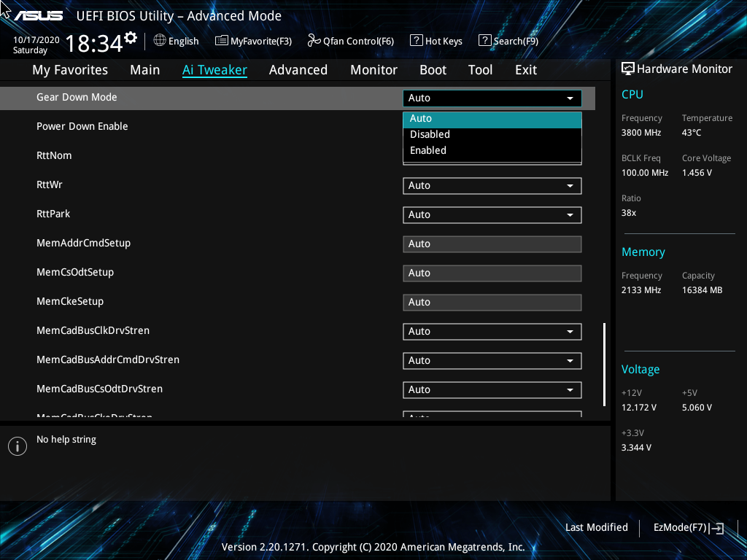The image size is (747, 560).
Task: Select the MemCadBusAddrCmdDrvStren label
Action: point(108,359)
